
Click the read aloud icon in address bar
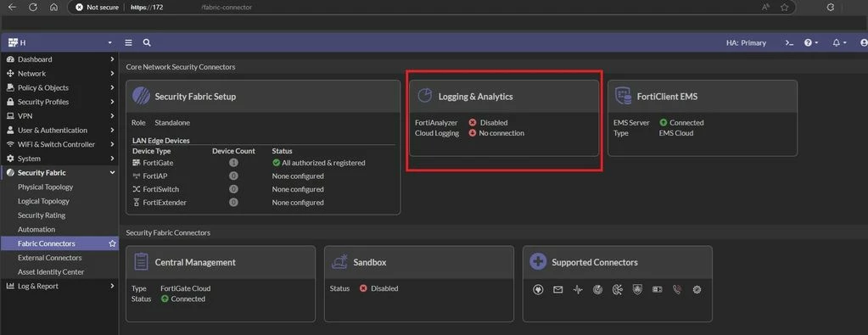pyautogui.click(x=766, y=7)
